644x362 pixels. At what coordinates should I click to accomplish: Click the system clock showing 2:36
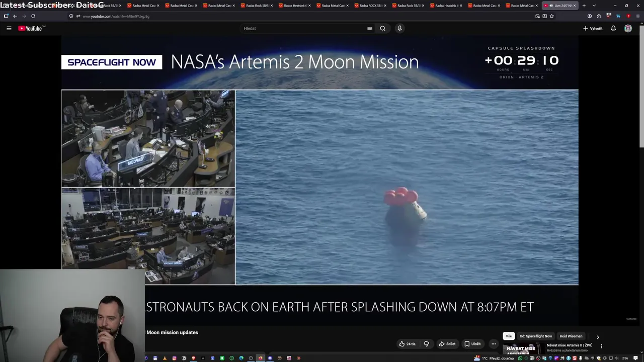(625, 358)
